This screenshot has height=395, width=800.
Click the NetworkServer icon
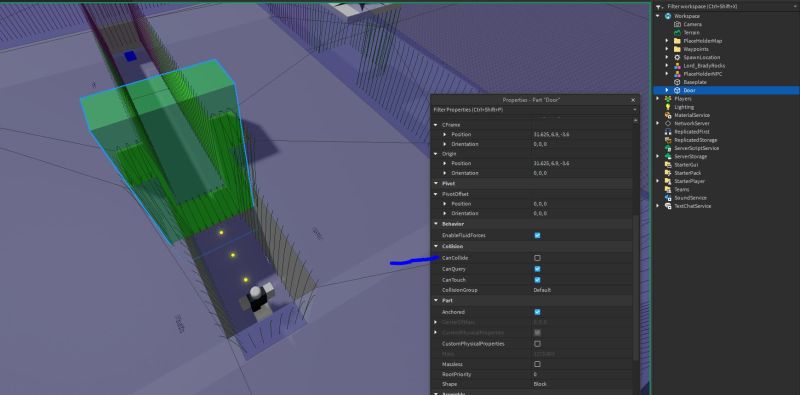668,123
